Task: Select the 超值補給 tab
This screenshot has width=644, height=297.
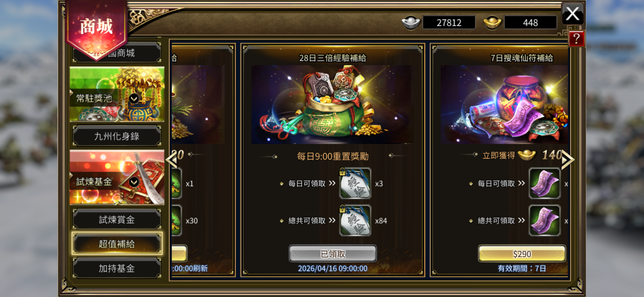Action: pos(117,244)
